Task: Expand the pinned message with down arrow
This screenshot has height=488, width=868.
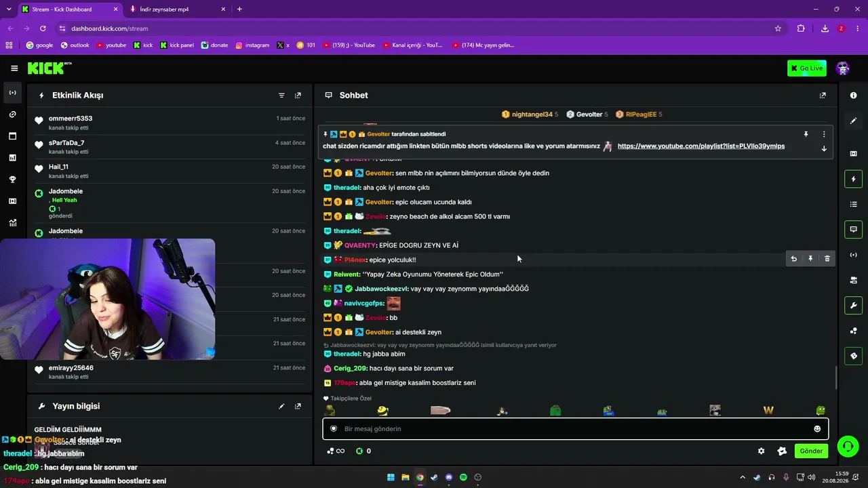Action: pyautogui.click(x=824, y=148)
